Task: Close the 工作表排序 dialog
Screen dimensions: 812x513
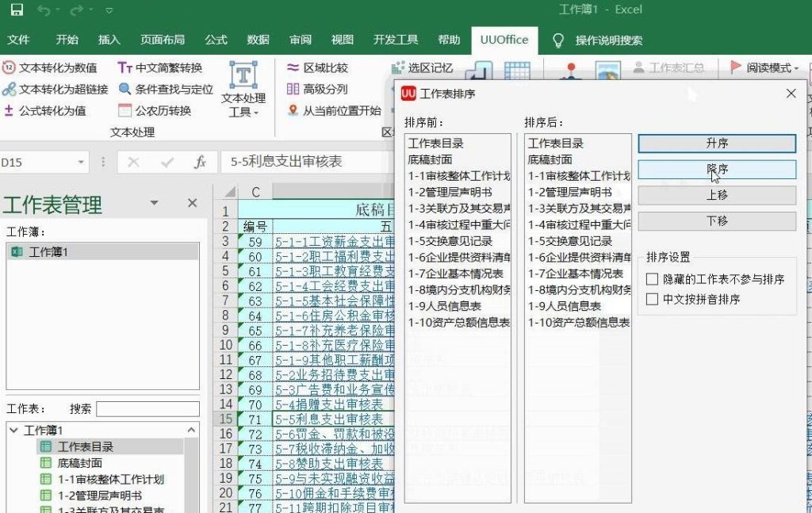Action: click(x=791, y=94)
